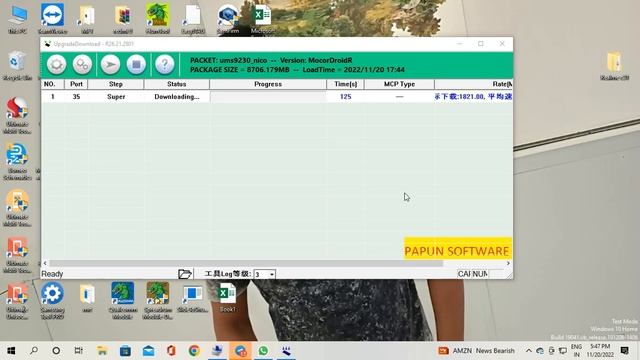Select the time value 125
The width and height of the screenshot is (640, 360).
(346, 97)
